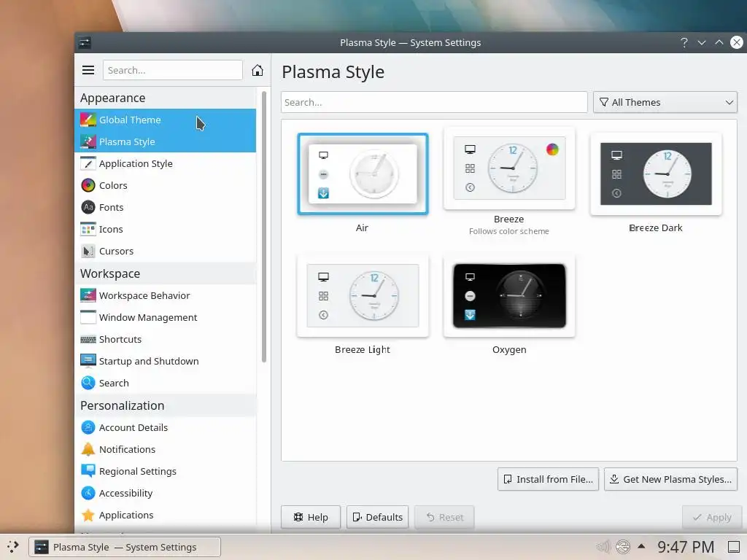Open the Applications star icon

tap(88, 515)
